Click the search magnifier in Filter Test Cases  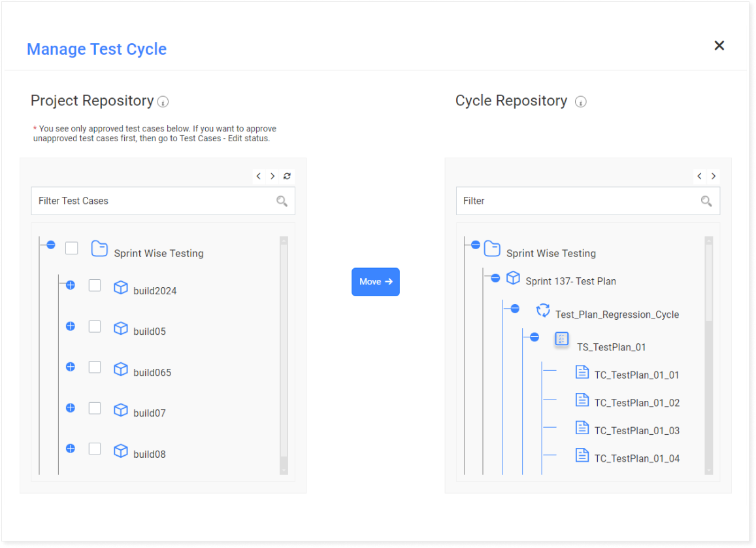(x=282, y=201)
